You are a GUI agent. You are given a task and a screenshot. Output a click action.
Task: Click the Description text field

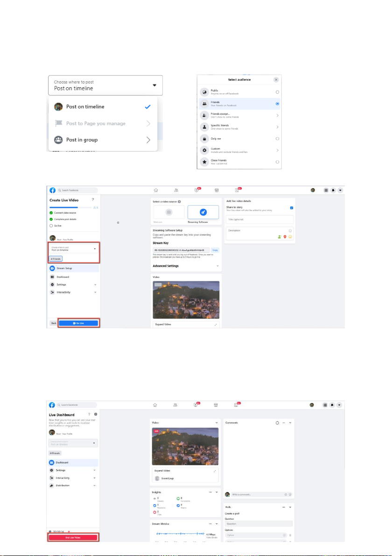click(259, 234)
